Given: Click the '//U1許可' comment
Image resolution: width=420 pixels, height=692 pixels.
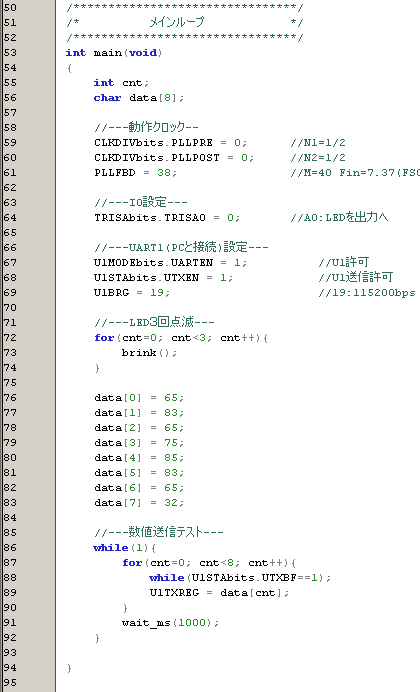Looking at the screenshot, I should tap(343, 262).
